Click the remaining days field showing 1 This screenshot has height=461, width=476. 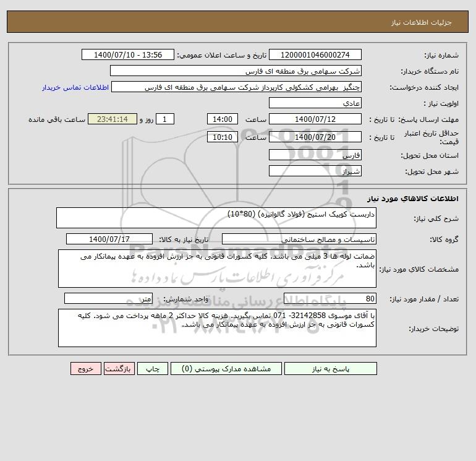165,119
